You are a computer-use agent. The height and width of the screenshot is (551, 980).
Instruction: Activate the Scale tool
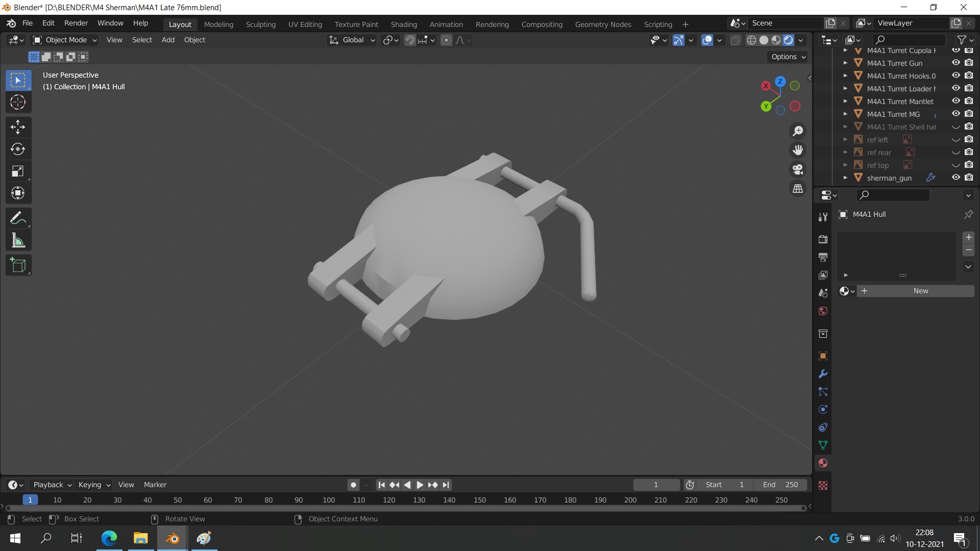[x=18, y=171]
